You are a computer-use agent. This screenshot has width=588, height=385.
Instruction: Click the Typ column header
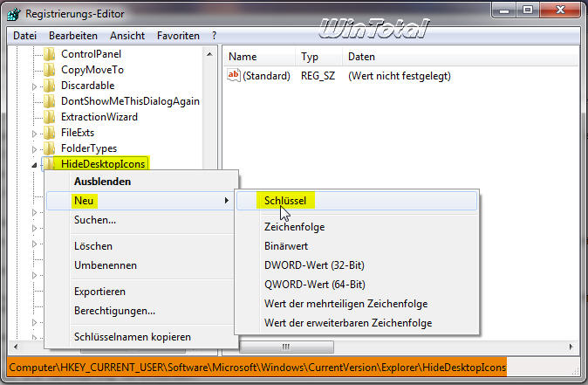tap(318, 57)
